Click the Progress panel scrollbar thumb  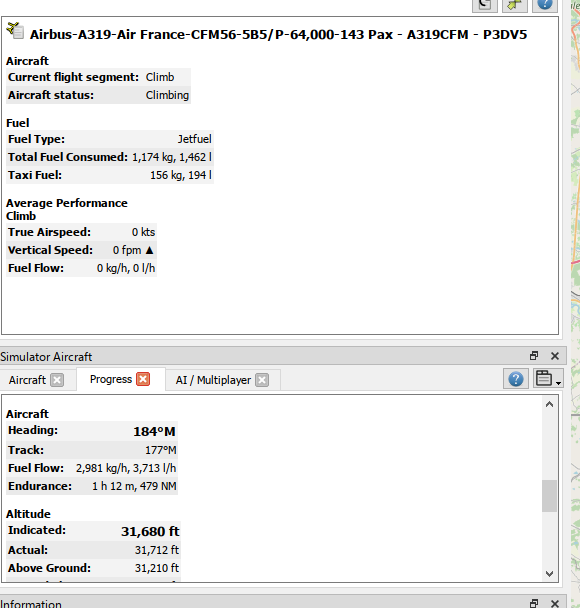tap(549, 496)
